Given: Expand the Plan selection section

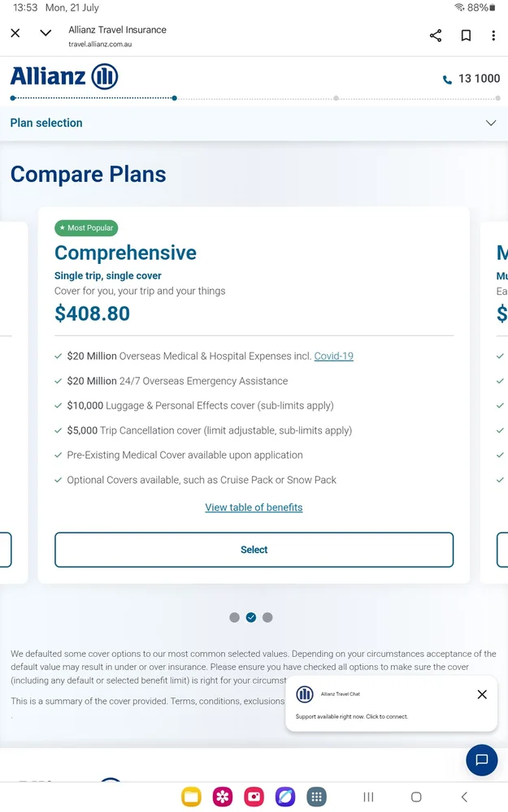Looking at the screenshot, I should [490, 123].
